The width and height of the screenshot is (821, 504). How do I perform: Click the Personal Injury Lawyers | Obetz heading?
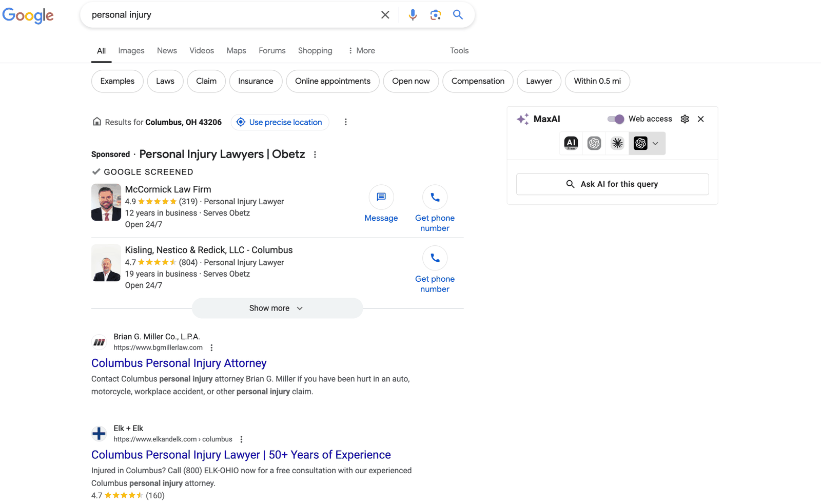click(222, 154)
